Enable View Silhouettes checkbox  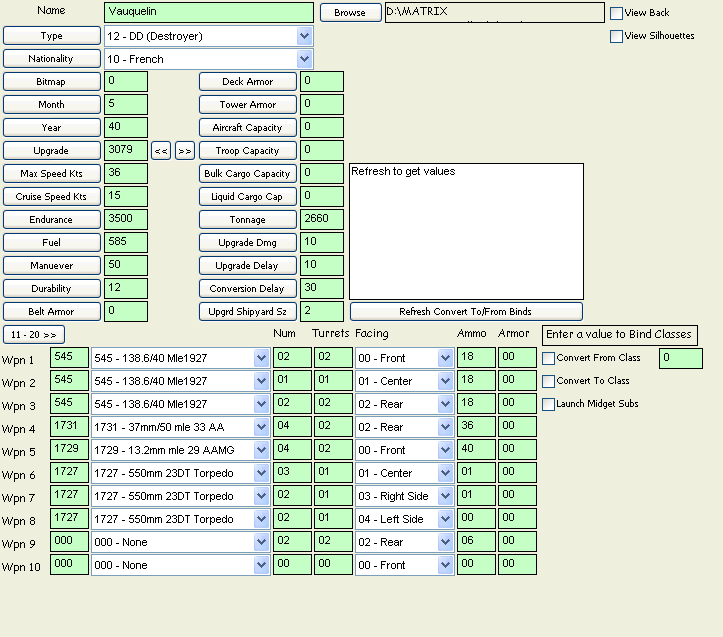click(616, 36)
